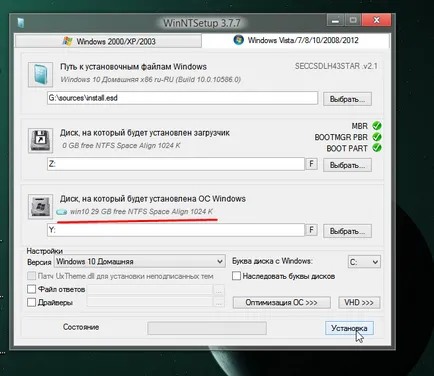
Task: Click the Состояние progress bar
Action: pyautogui.click(x=207, y=328)
